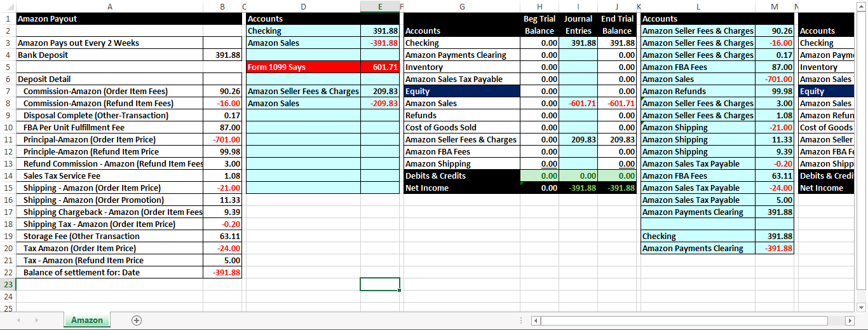Select the Inventory cell in column G
This screenshot has height=330, width=868.
point(462,67)
